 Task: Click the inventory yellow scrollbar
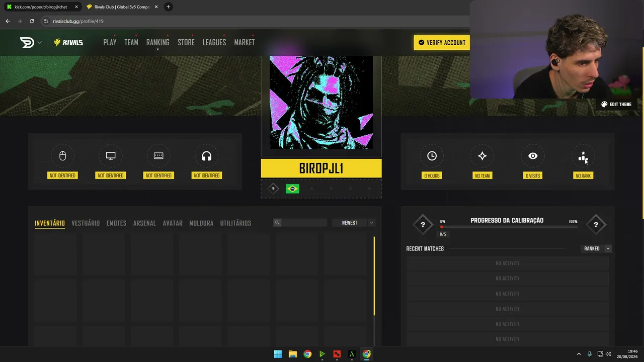click(x=374, y=276)
